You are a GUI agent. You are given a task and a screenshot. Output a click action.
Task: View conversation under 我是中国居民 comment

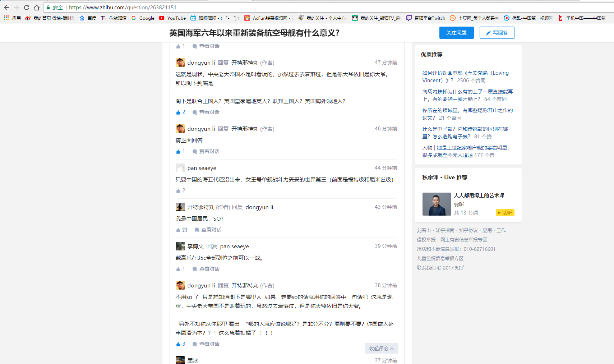tap(208, 230)
